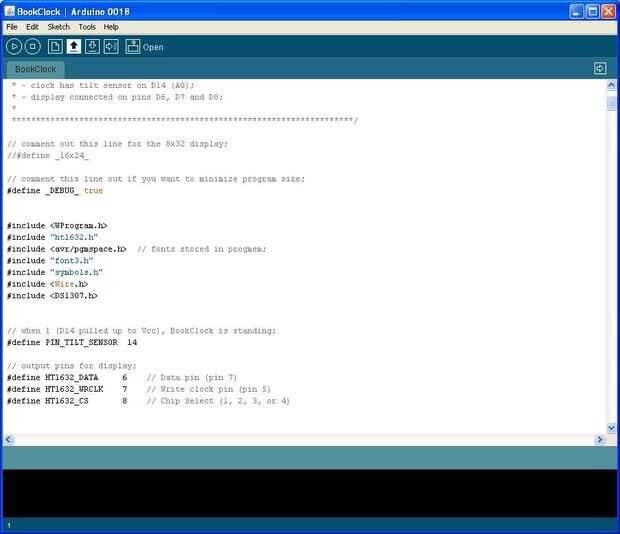Screen dimensions: 620x534
Task: Click the '//#define _16x24_' line
Action: click(48, 156)
